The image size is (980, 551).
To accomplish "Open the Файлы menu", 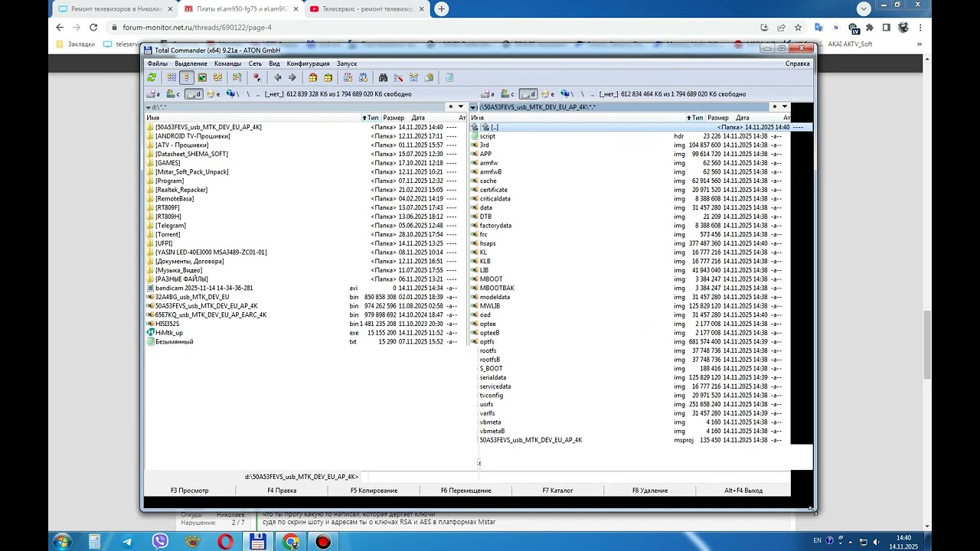I will pyautogui.click(x=157, y=64).
